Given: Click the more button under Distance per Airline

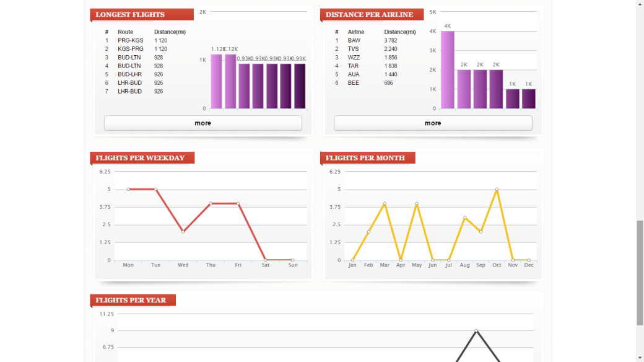Looking at the screenshot, I should point(433,123).
